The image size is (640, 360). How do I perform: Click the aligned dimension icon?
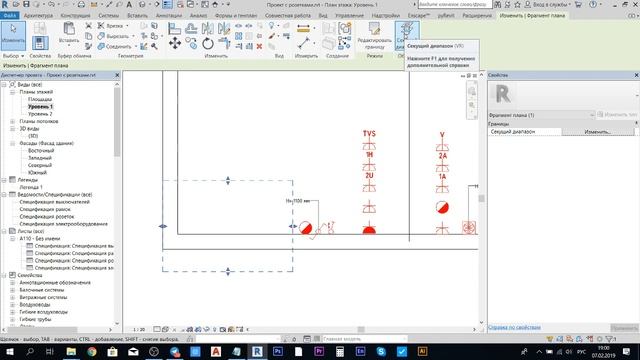[x=303, y=43]
